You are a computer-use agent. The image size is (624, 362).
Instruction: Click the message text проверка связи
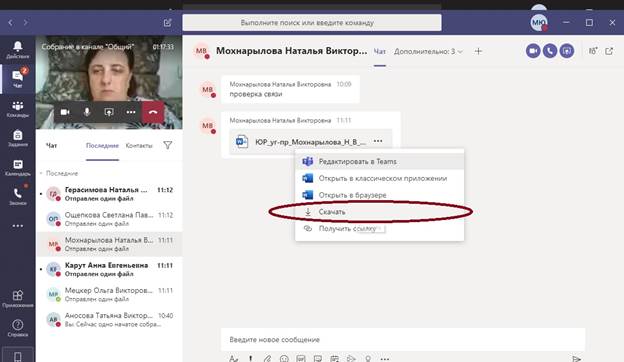click(x=256, y=94)
